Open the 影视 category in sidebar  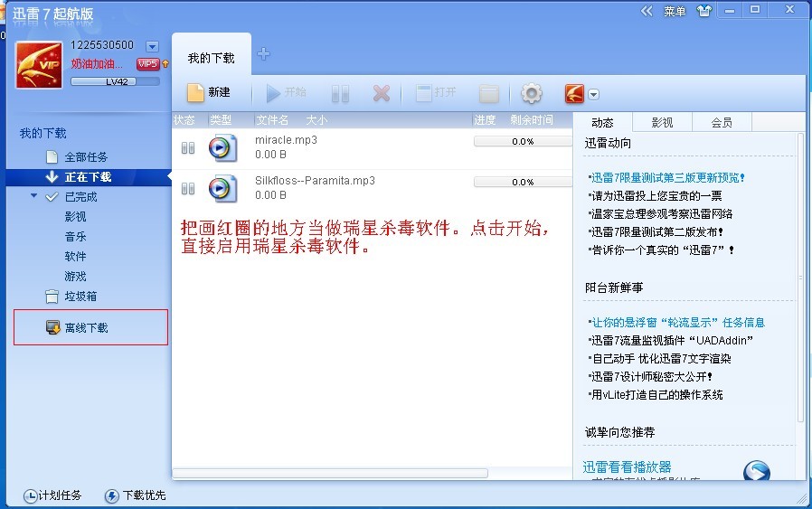76,216
